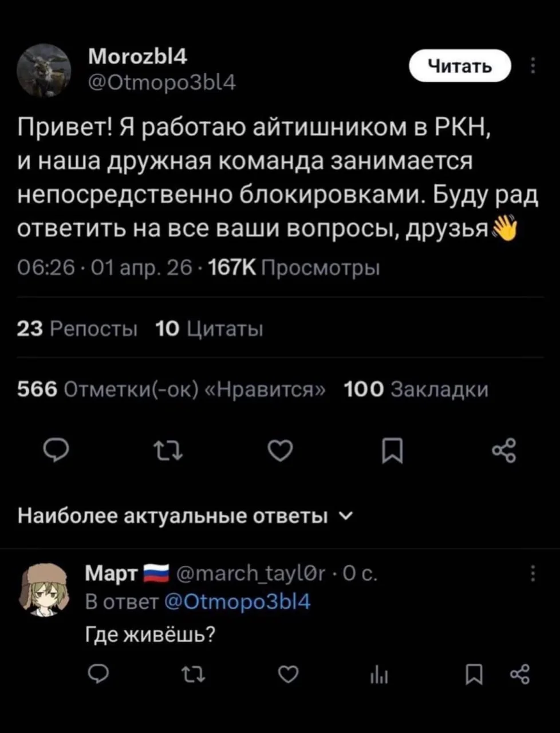Share the main post
This screenshot has width=560, height=733.
click(504, 451)
